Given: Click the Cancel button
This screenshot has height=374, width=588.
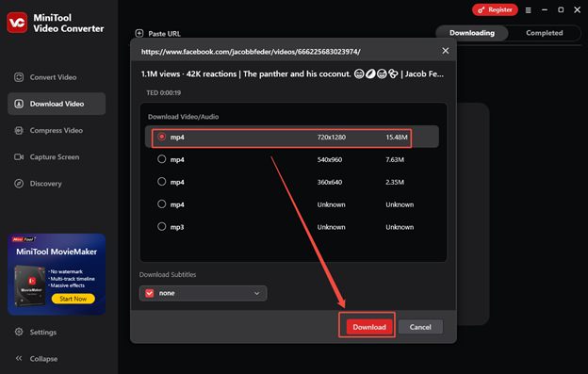Looking at the screenshot, I should coord(420,327).
